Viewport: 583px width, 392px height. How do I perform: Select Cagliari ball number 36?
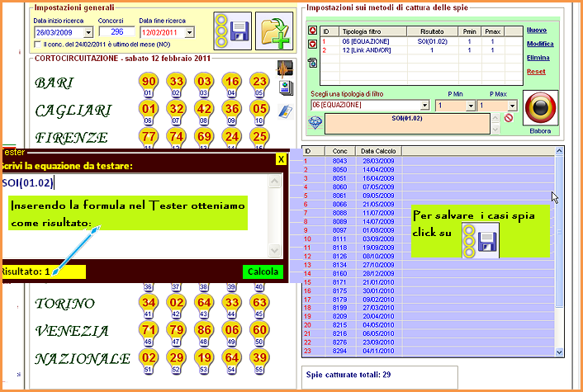232,109
